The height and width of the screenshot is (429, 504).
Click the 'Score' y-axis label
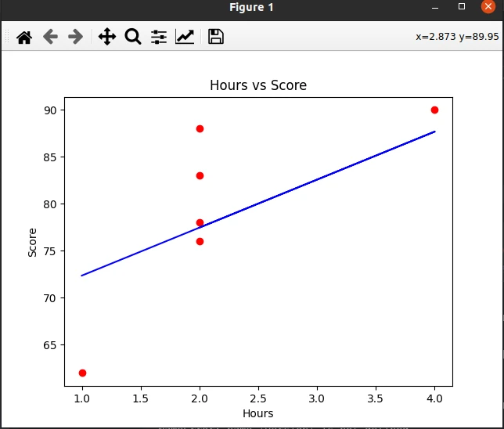(x=32, y=242)
